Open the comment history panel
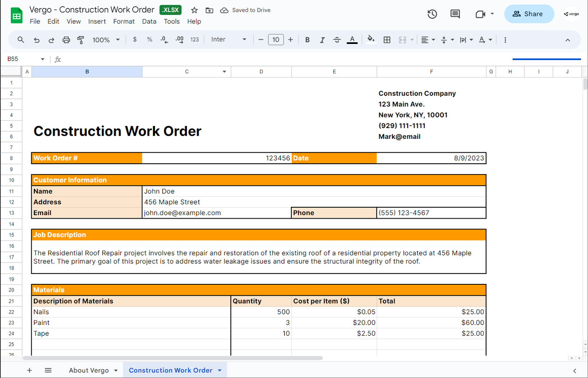Image resolution: width=588 pixels, height=378 pixels. (455, 14)
